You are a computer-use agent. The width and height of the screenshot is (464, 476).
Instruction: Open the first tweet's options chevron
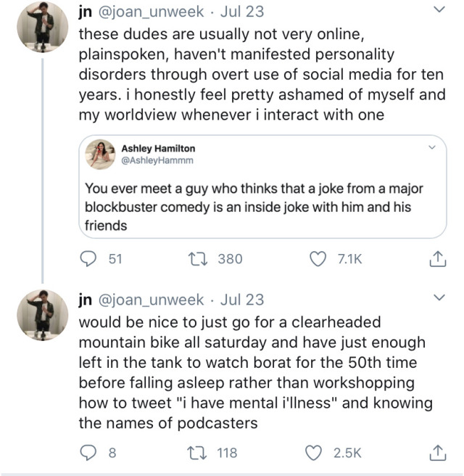437,11
